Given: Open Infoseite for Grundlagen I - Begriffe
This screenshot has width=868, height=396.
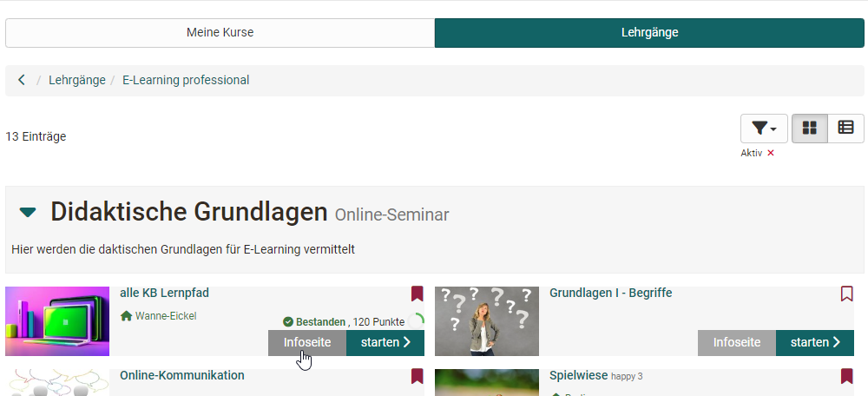Looking at the screenshot, I should (x=737, y=343).
